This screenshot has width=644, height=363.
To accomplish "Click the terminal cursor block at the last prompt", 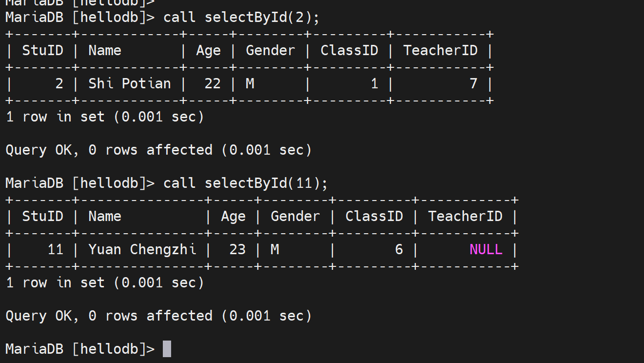I will coord(167,349).
